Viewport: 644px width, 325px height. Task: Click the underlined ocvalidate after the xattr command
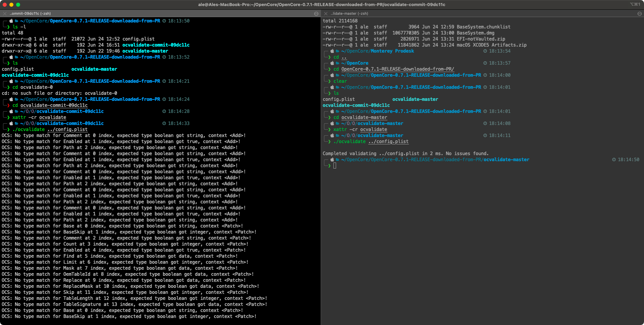tap(53, 117)
